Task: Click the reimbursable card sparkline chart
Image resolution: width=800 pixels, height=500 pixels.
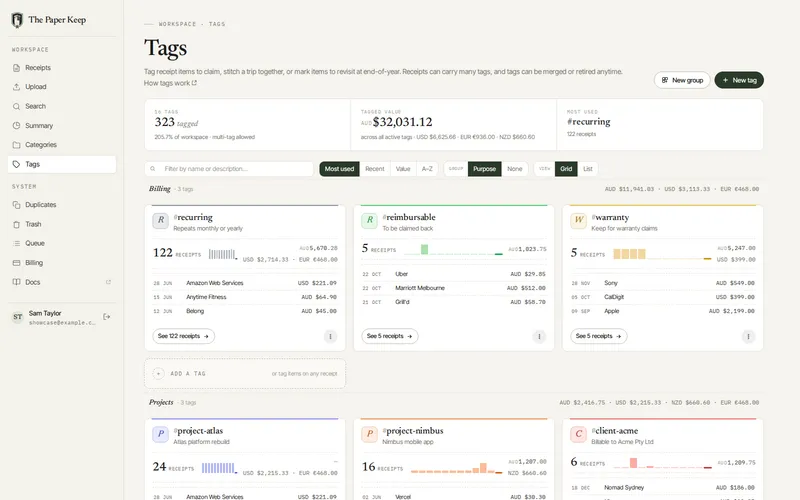Action: pos(453,250)
